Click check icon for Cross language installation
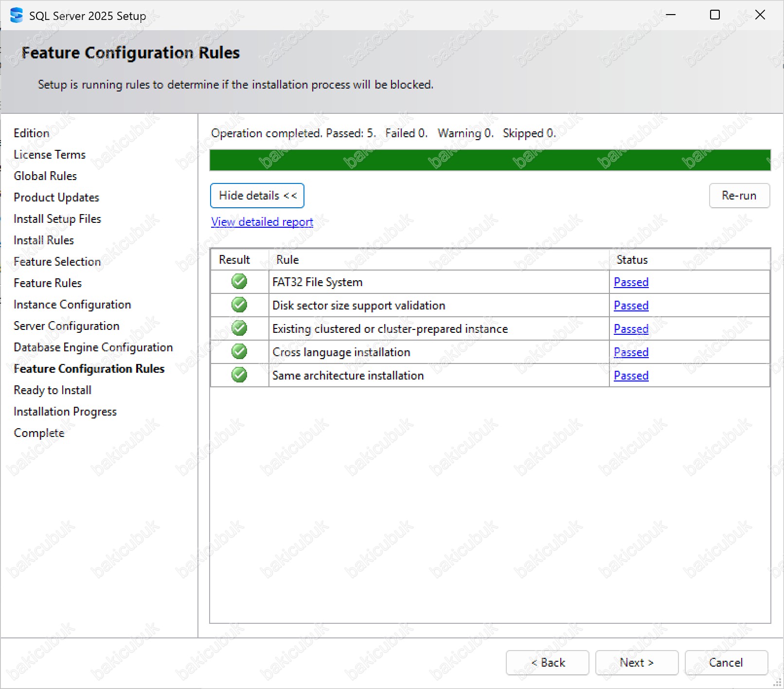 [x=239, y=352]
